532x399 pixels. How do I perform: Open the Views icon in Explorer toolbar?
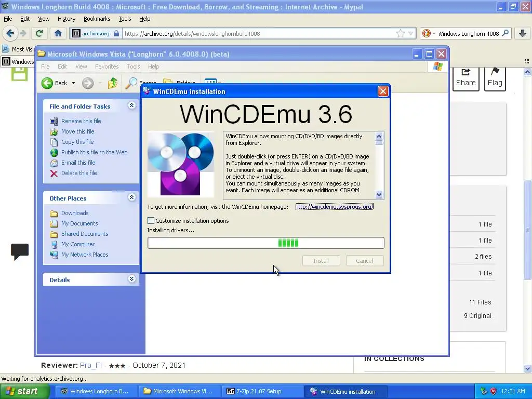[x=210, y=82]
